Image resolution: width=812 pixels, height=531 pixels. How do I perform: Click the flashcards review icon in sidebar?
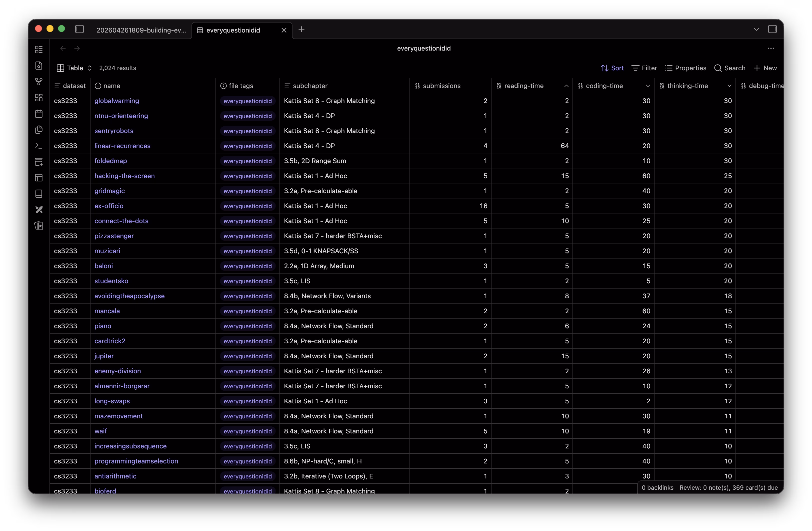(x=39, y=226)
